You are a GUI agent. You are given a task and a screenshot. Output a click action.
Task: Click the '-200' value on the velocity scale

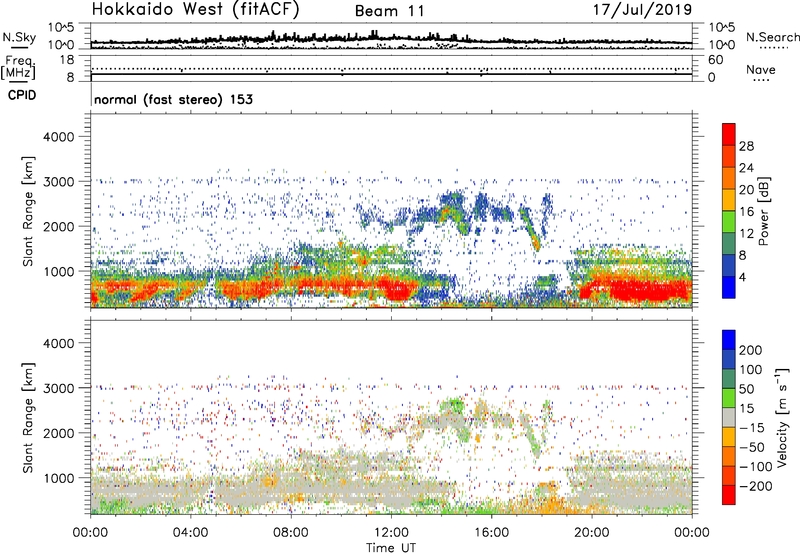click(x=756, y=487)
